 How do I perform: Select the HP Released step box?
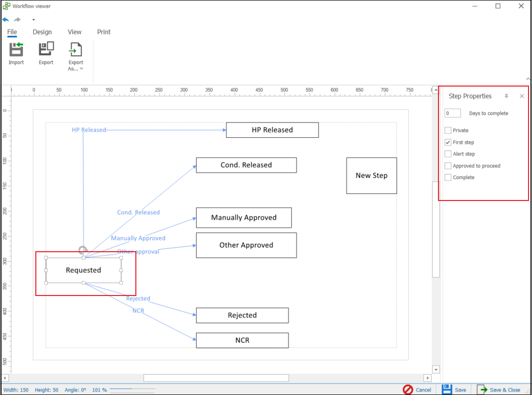272,130
